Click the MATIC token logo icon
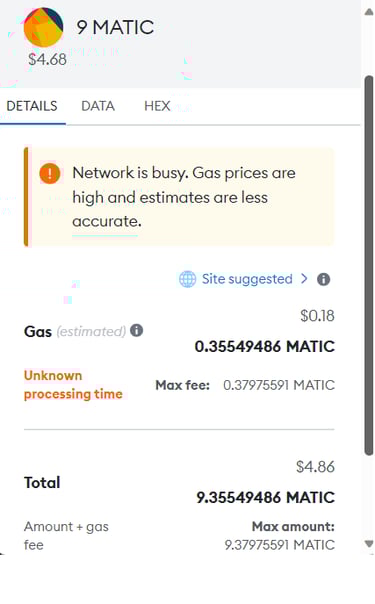The width and height of the screenshot is (375, 604). pos(43,27)
